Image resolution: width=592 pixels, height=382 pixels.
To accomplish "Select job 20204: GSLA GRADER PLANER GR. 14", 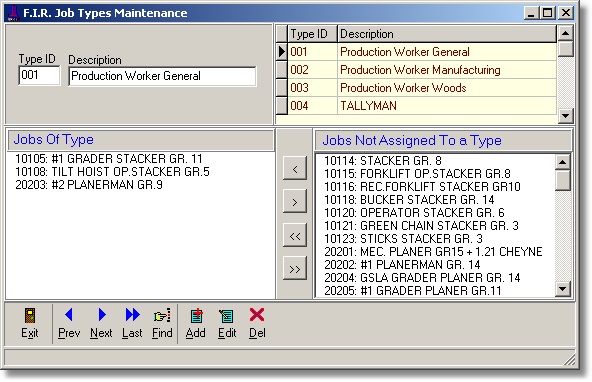I will click(422, 278).
